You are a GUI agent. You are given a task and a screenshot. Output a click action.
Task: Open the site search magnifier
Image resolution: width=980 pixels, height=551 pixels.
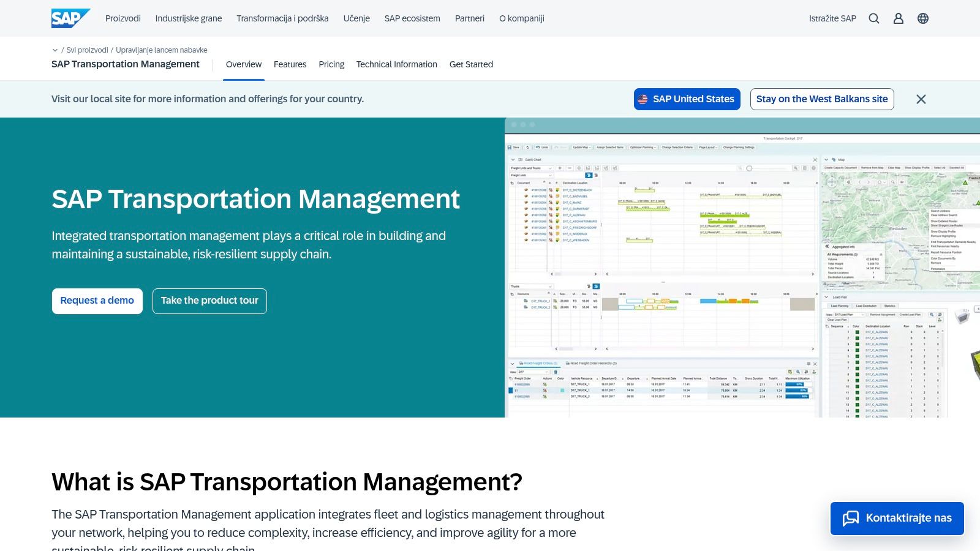873,18
